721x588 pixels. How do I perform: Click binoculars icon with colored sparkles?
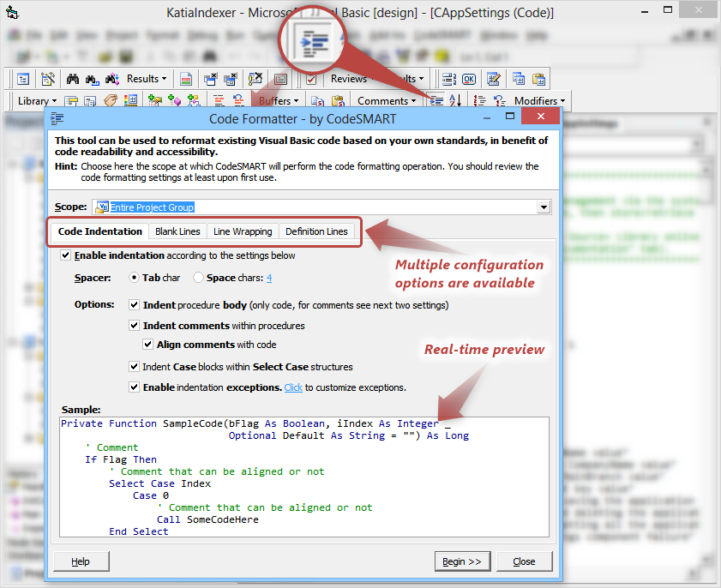pyautogui.click(x=112, y=79)
